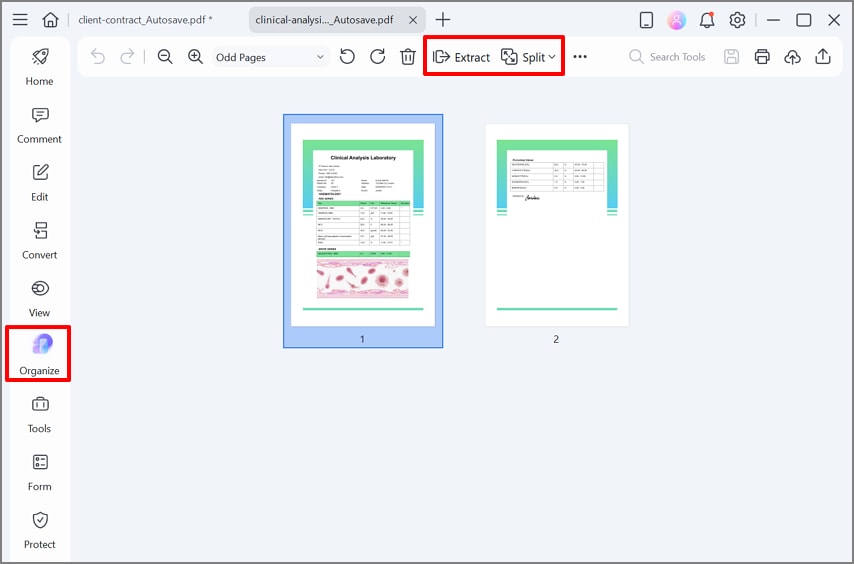This screenshot has width=854, height=564.
Task: Select the Organize tool
Action: [39, 355]
